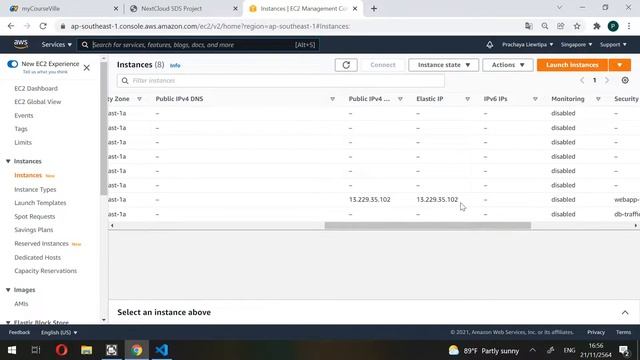The width and height of the screenshot is (640, 360).
Task: Open browser extensions puzzle icon
Action: [597, 26]
